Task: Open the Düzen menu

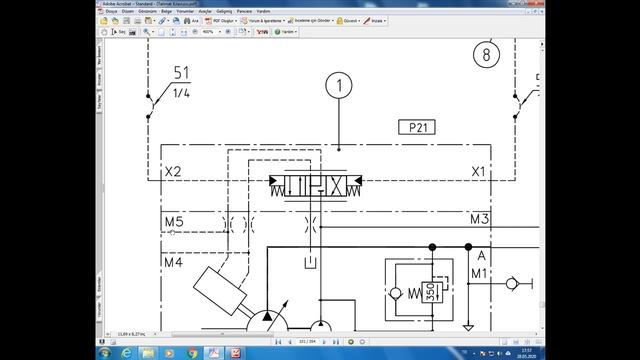Action: [128, 11]
